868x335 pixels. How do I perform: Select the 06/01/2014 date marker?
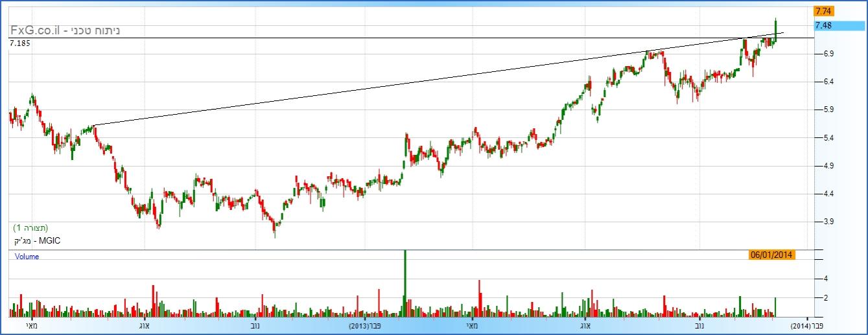point(771,255)
